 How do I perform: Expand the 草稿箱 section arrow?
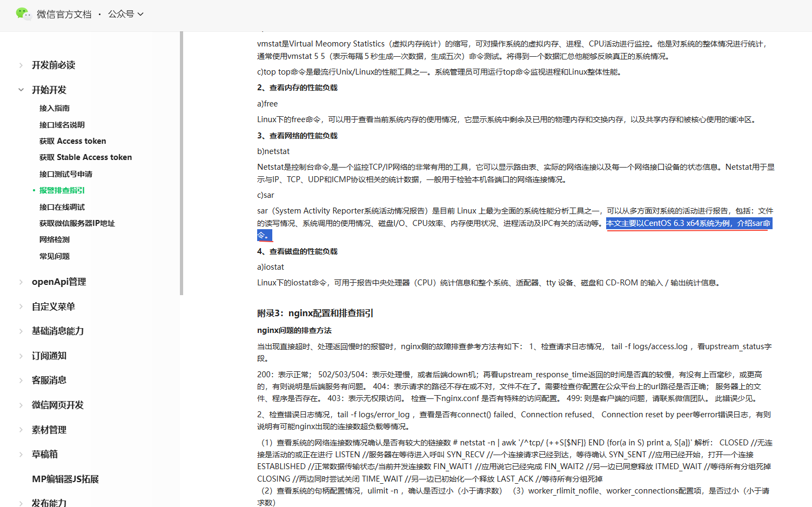[21, 455]
